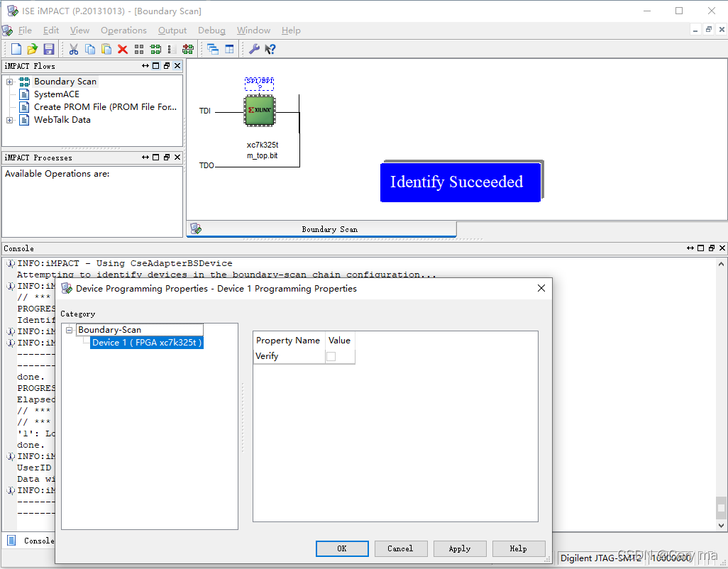Click the m_top.bit file label
728x569 pixels.
(x=263, y=155)
